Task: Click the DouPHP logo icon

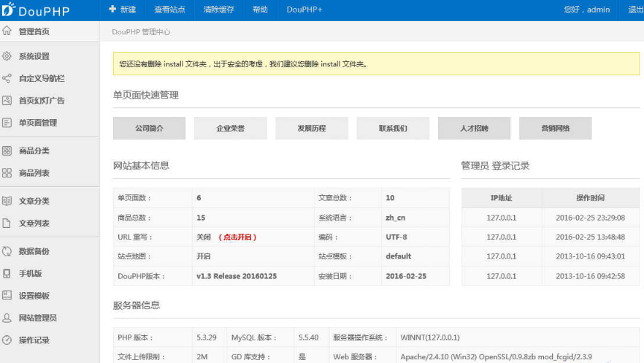Action: 8,9
